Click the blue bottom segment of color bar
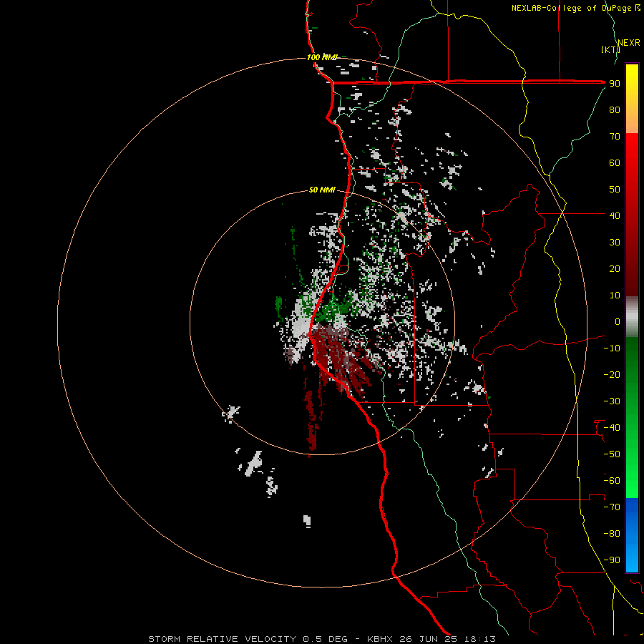 (x=632, y=535)
